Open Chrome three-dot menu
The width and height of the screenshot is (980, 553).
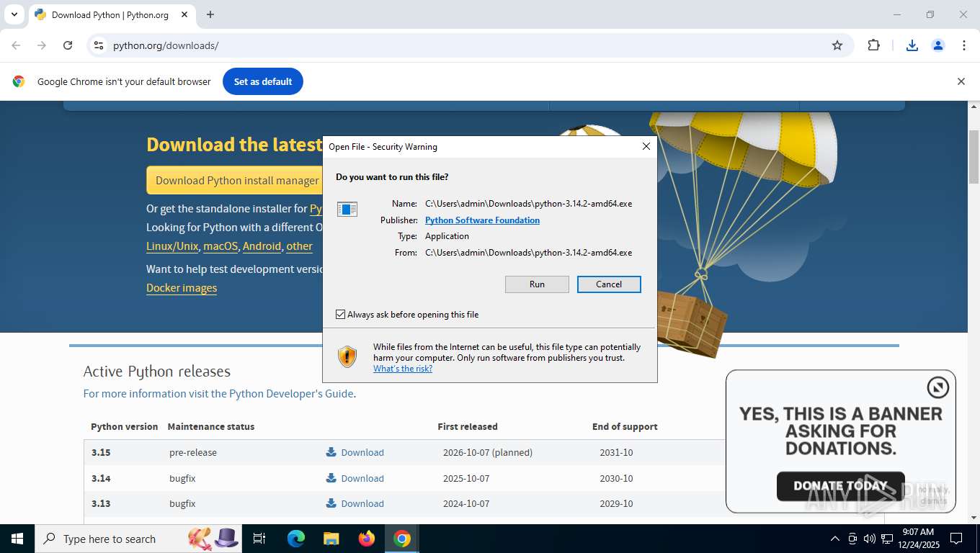point(964,45)
